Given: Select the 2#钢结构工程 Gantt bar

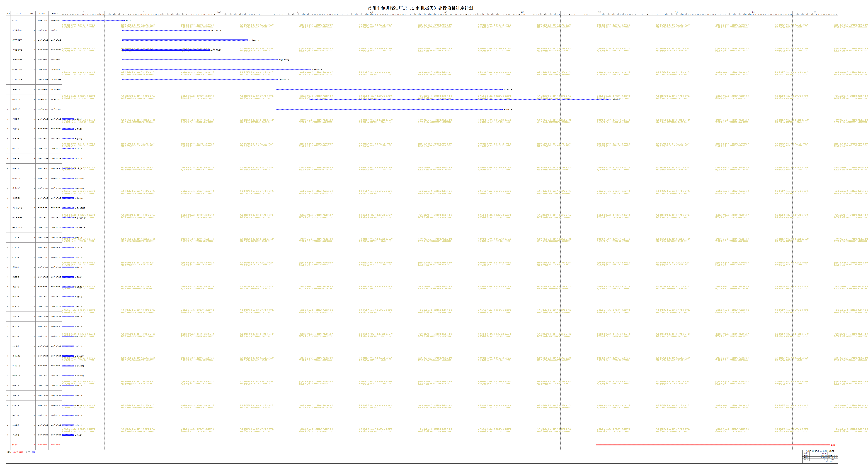Looking at the screenshot, I should (460, 99).
